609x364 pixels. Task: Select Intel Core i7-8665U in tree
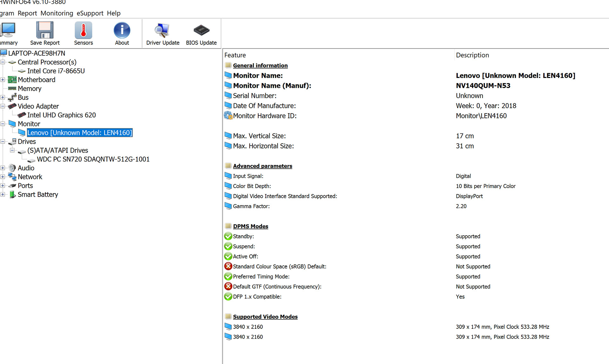pos(56,71)
